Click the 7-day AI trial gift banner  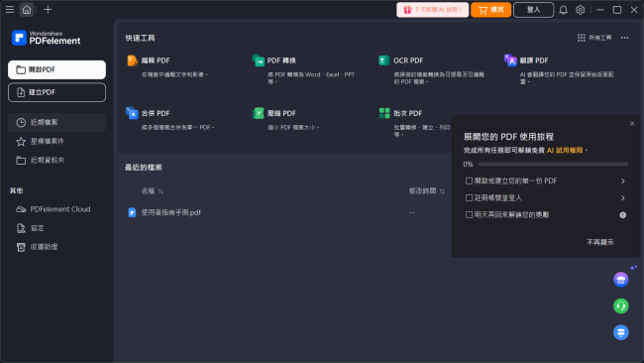(433, 10)
